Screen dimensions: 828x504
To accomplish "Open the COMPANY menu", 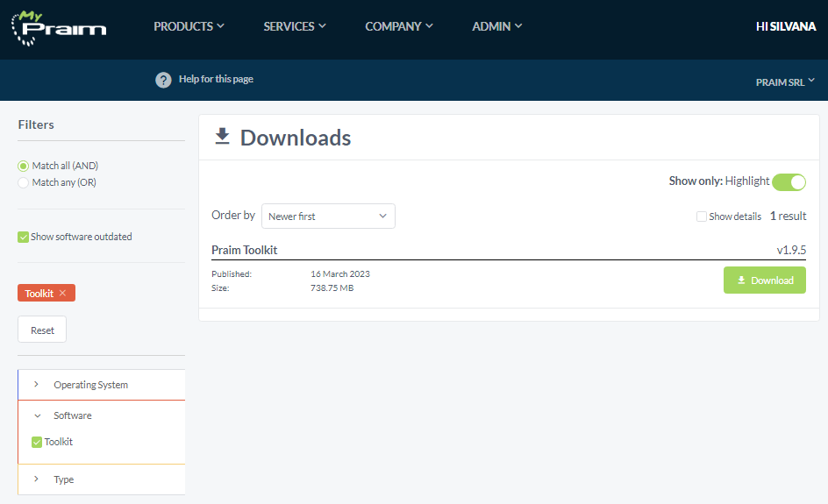I will (x=399, y=26).
